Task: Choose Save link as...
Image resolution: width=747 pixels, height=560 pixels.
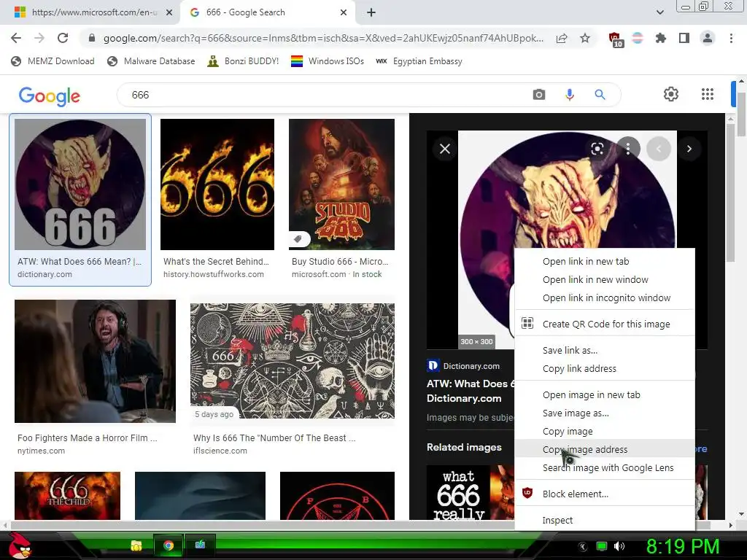Action: click(x=605, y=350)
